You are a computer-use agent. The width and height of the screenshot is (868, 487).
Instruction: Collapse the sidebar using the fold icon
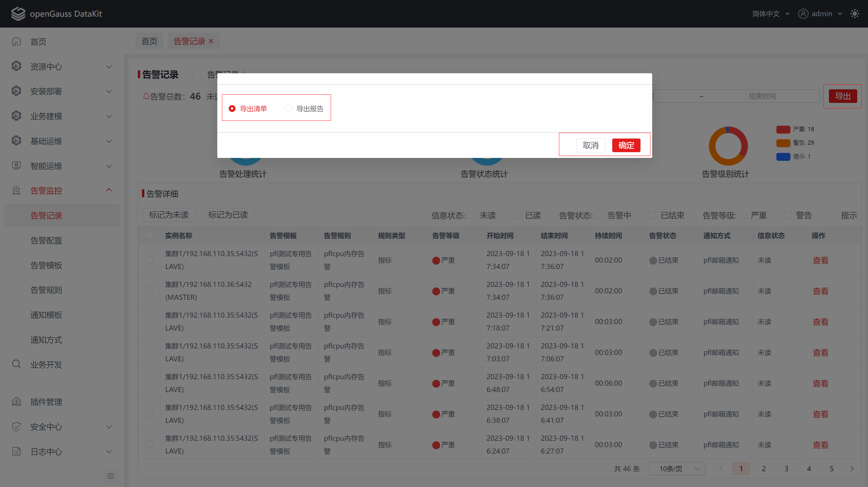pyautogui.click(x=111, y=476)
